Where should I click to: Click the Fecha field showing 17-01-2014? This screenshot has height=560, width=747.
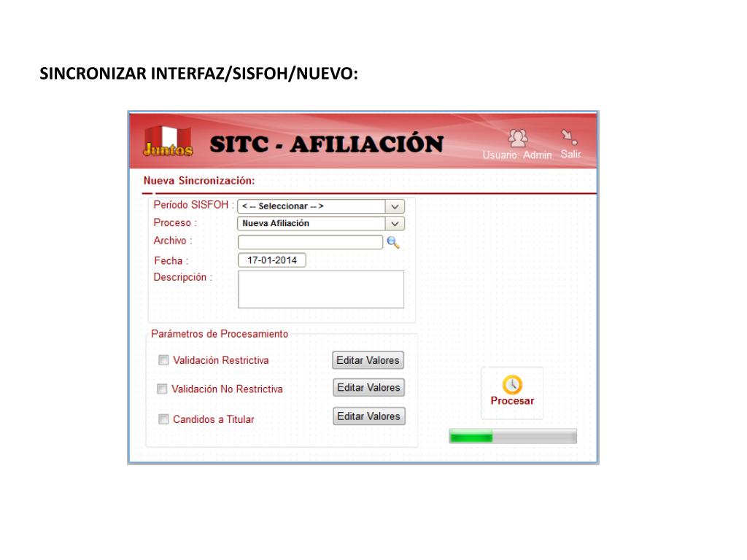(272, 260)
